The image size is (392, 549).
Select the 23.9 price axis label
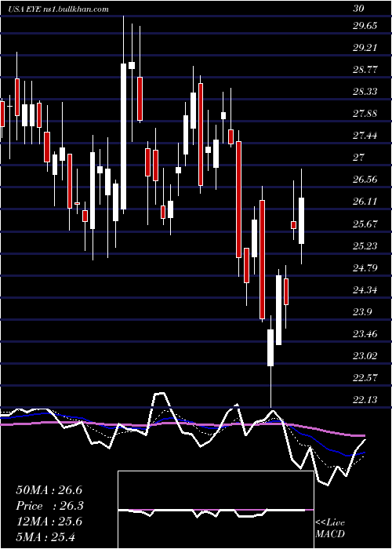[362, 312]
